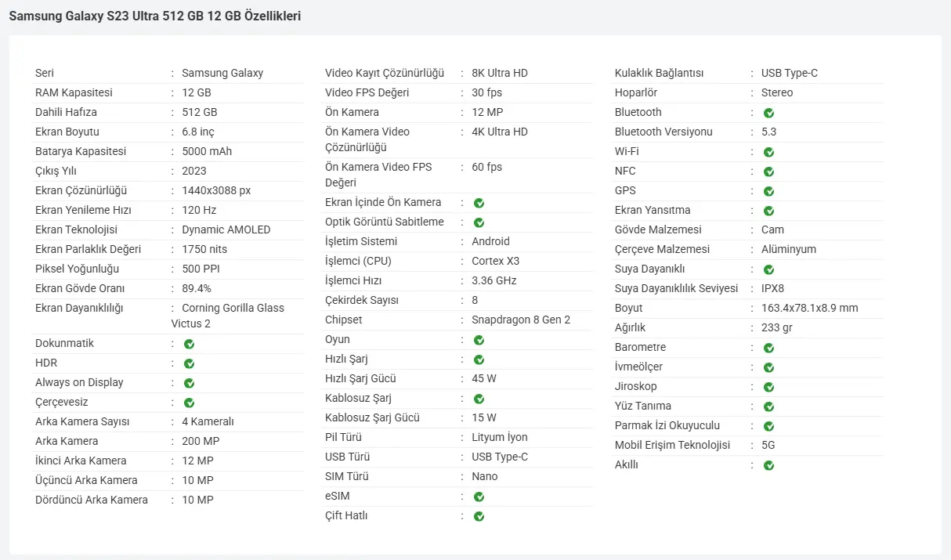Image resolution: width=951 pixels, height=560 pixels.
Task: Click the Snapdragon 8 Gen 2 chipset value
Action: [x=521, y=320]
